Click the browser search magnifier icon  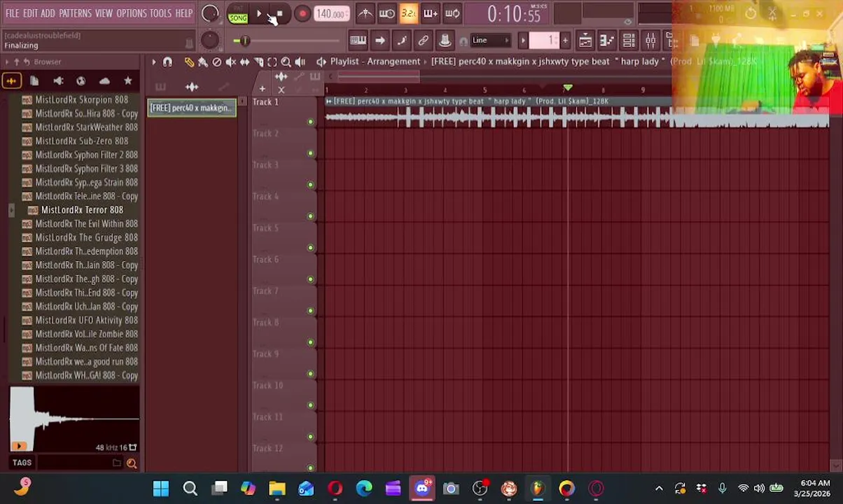pos(132,463)
